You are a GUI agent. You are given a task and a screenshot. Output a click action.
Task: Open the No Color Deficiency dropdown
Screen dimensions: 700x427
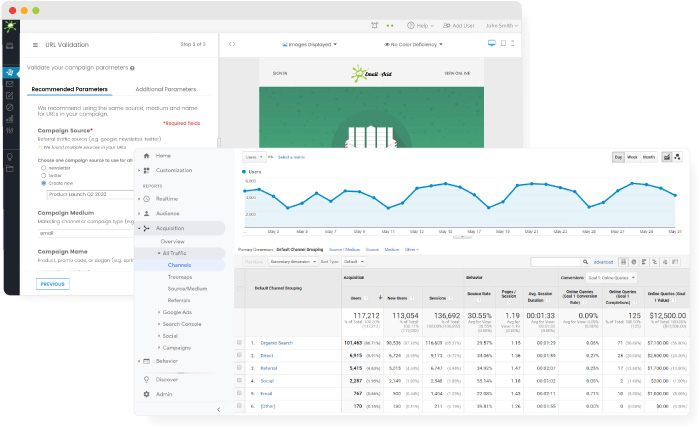[x=413, y=45]
